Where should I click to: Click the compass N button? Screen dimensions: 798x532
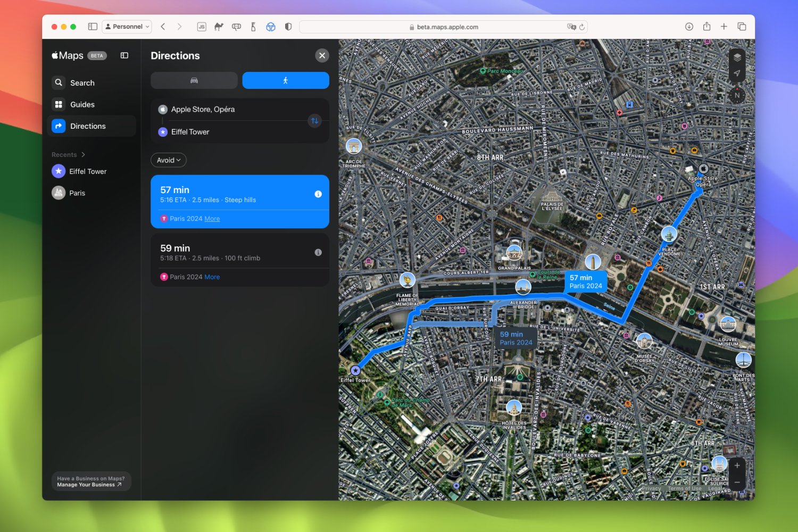[x=737, y=96]
